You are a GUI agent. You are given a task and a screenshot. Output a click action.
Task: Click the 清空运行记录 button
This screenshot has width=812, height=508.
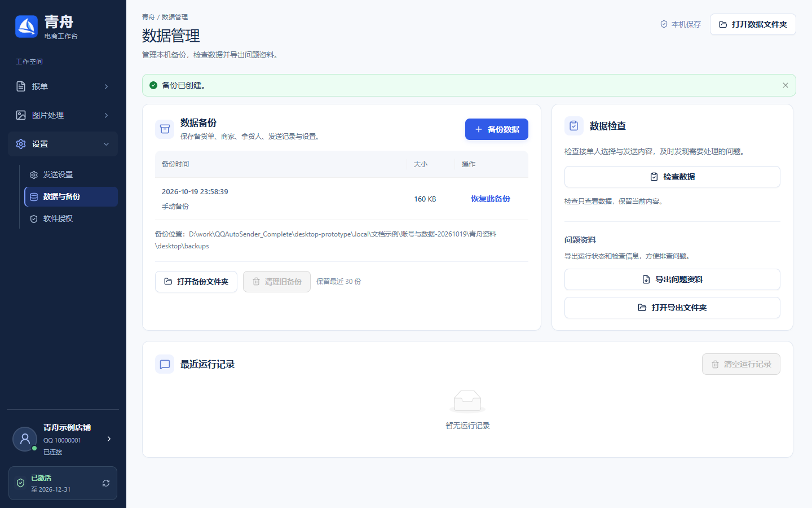pyautogui.click(x=741, y=364)
